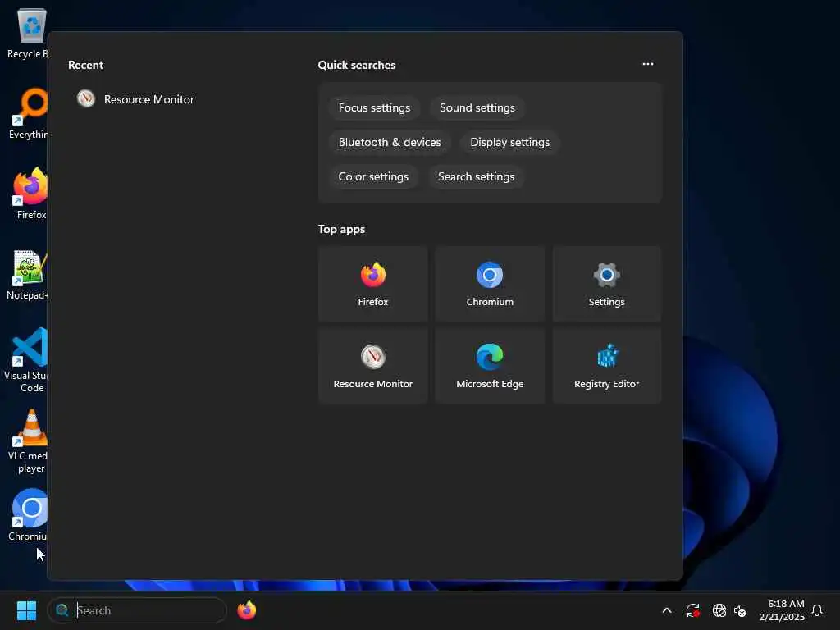
Task: Select Notepad++ desktop shortcut
Action: pos(27,274)
